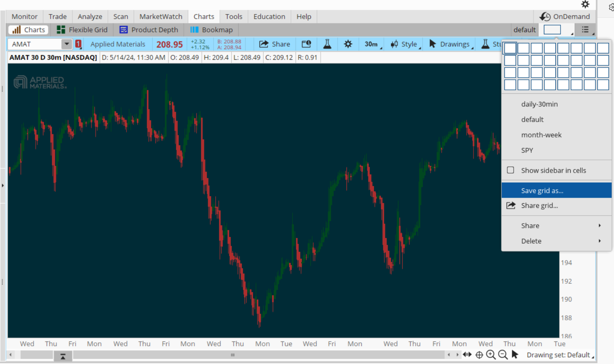Click the bid/ask B: 208.88 quote
The width and height of the screenshot is (614, 364).
[229, 42]
